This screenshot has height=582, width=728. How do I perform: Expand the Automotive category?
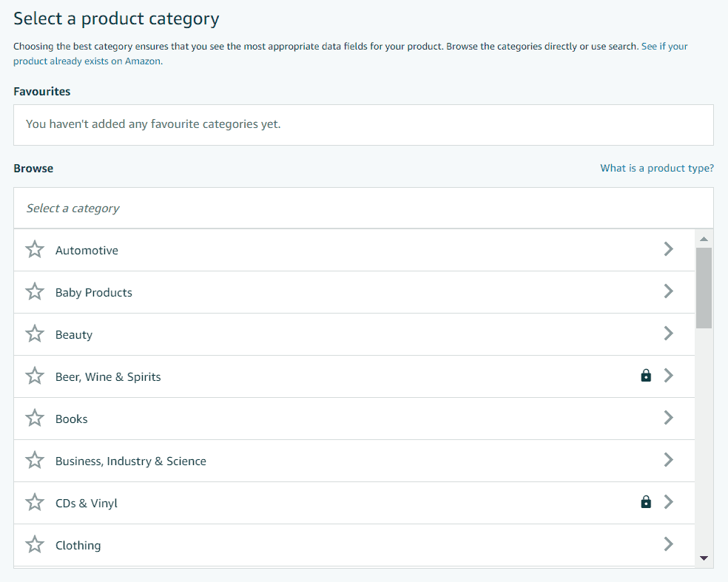tap(668, 249)
